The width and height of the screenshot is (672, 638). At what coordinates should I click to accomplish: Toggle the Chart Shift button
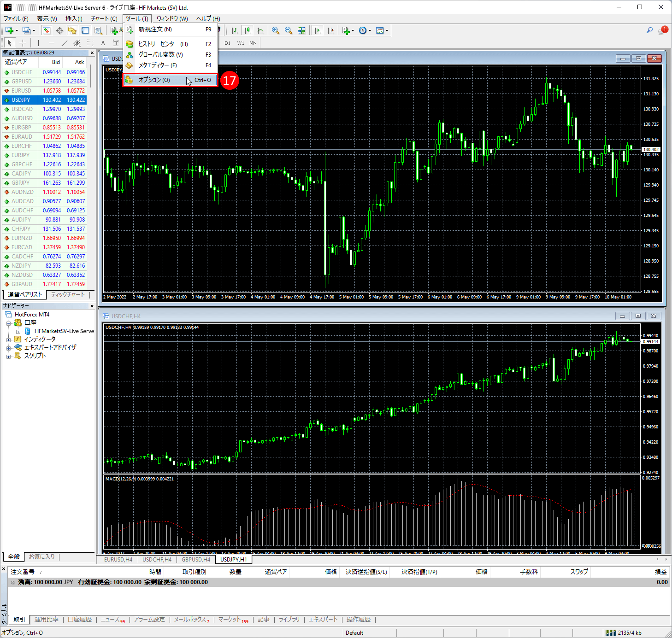point(330,30)
